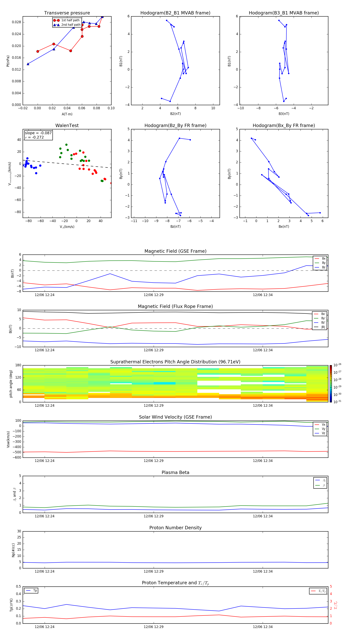This screenshot has width=351, height=644.
Task: Click the "VA(km/s)" x-axis label
Action: [x=67, y=227]
